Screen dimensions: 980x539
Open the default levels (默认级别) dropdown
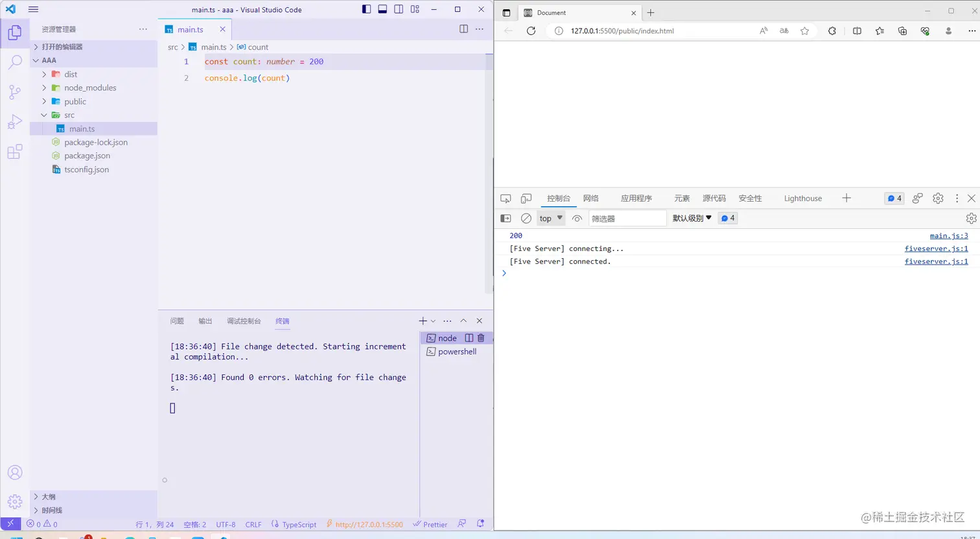pos(692,219)
